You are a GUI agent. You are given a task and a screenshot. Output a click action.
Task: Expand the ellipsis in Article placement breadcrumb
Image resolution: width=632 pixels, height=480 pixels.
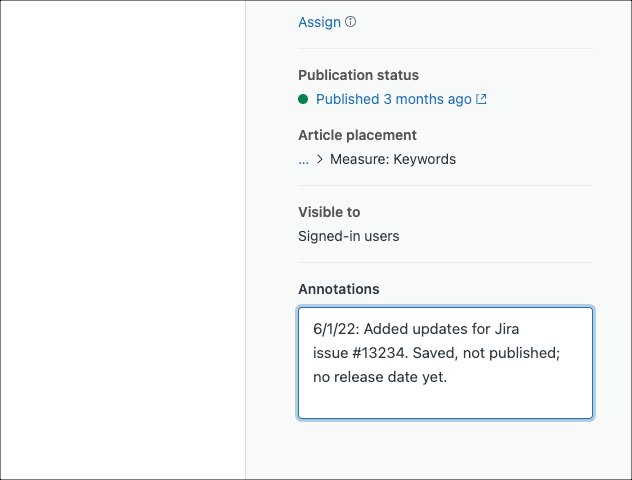pyautogui.click(x=303, y=159)
